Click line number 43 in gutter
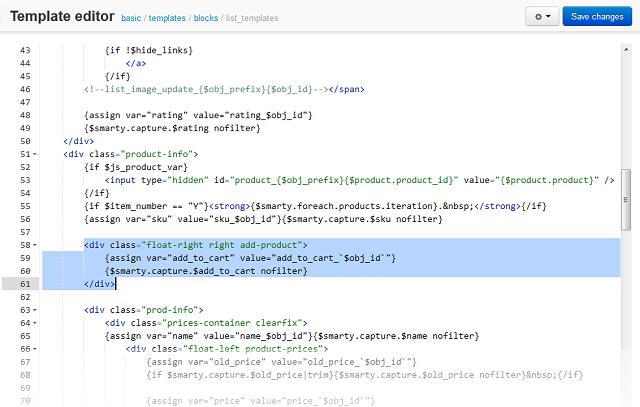Screen dimensions: 640x407 coord(25,50)
